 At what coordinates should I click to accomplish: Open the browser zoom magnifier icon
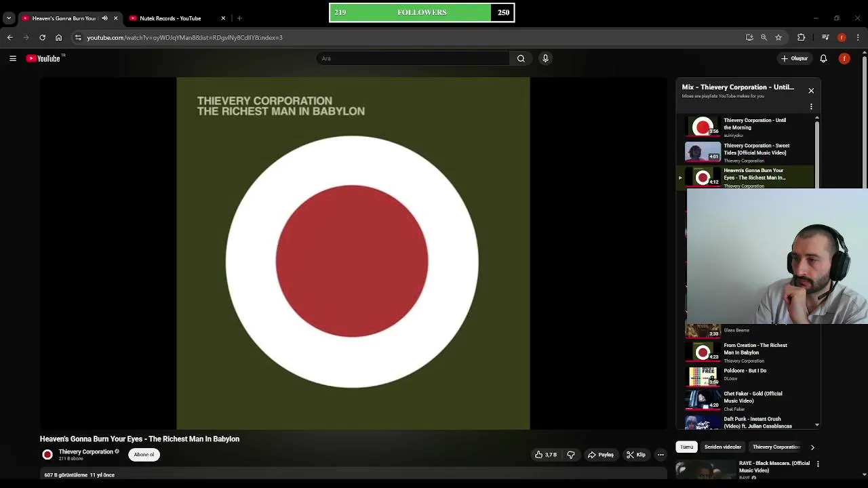[764, 37]
